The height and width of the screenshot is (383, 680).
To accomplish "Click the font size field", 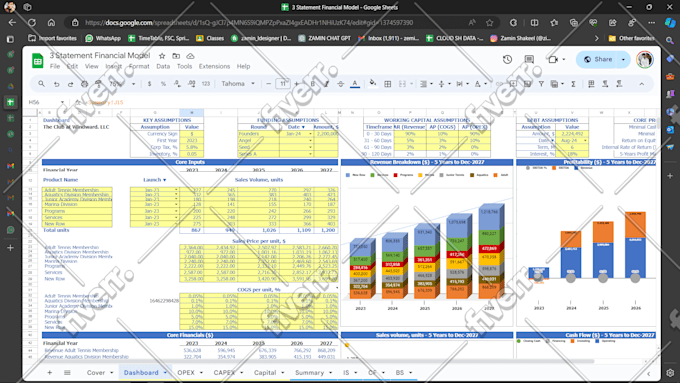I will pos(283,84).
